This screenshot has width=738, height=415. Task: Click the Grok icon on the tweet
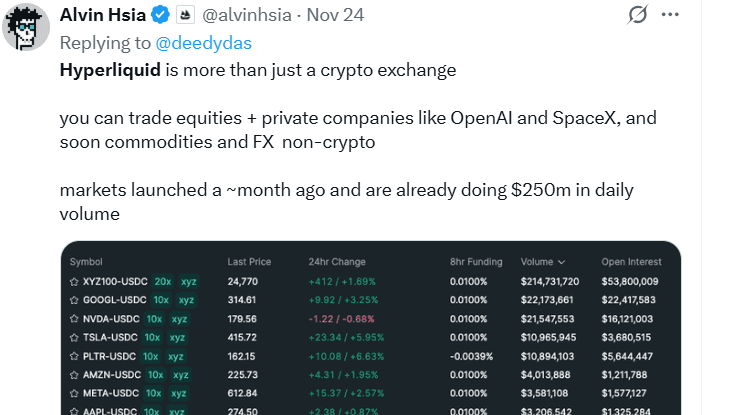[x=636, y=15]
